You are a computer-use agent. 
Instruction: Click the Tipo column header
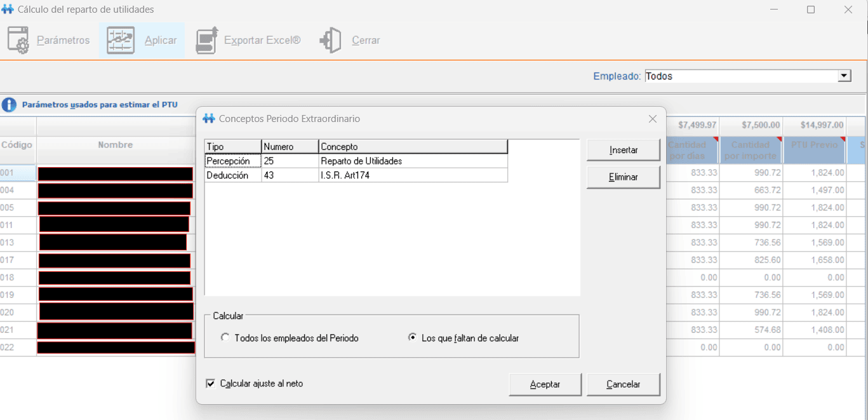[233, 147]
